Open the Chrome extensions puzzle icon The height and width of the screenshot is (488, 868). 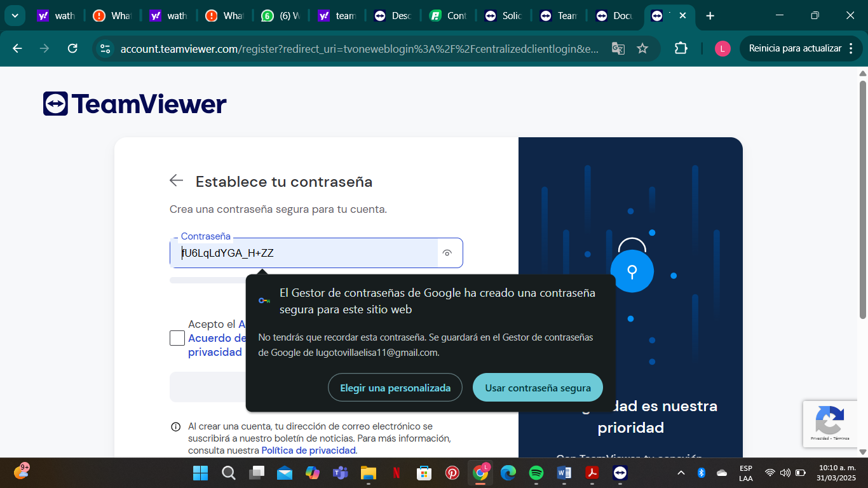[681, 48]
